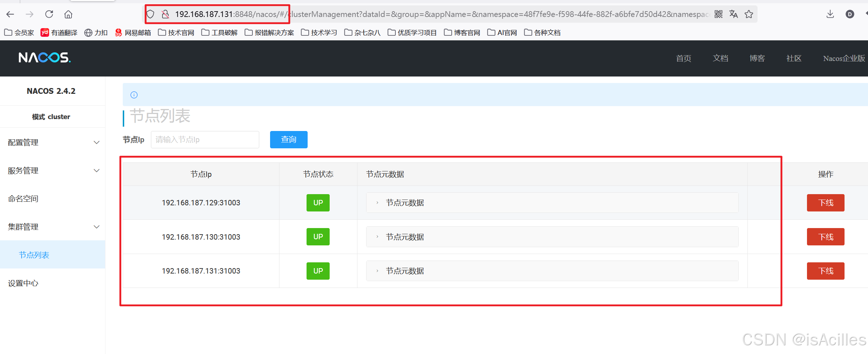Click the 模式 cluster label

tap(51, 117)
